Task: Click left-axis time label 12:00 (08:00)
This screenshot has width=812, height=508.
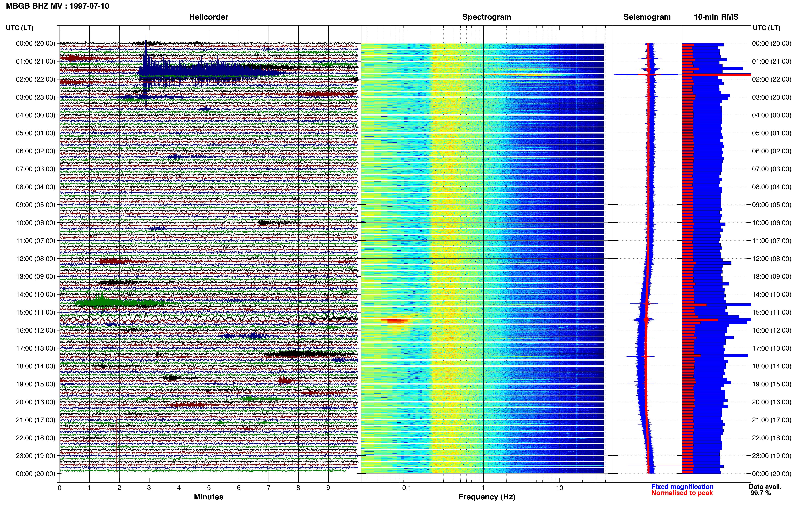Action: 36,259
